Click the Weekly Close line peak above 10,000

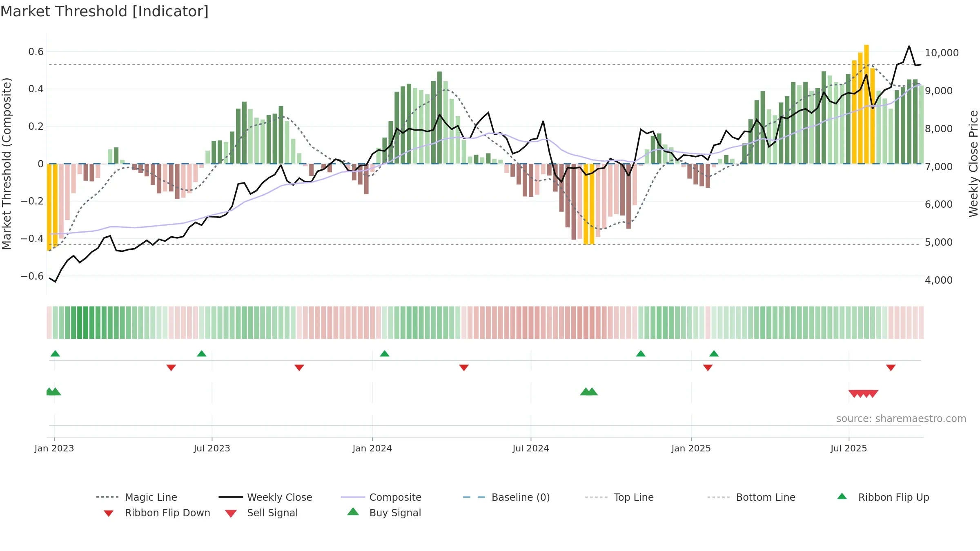(x=909, y=46)
